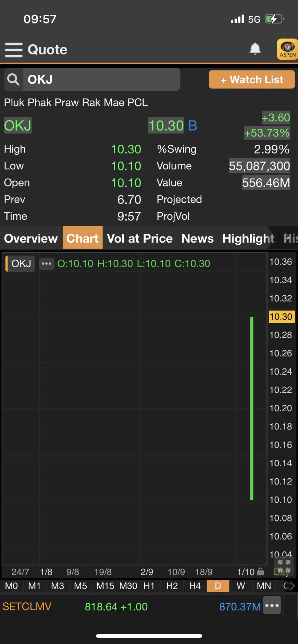Switch to the News tab
Screen dimensions: 298x644
[198, 238]
